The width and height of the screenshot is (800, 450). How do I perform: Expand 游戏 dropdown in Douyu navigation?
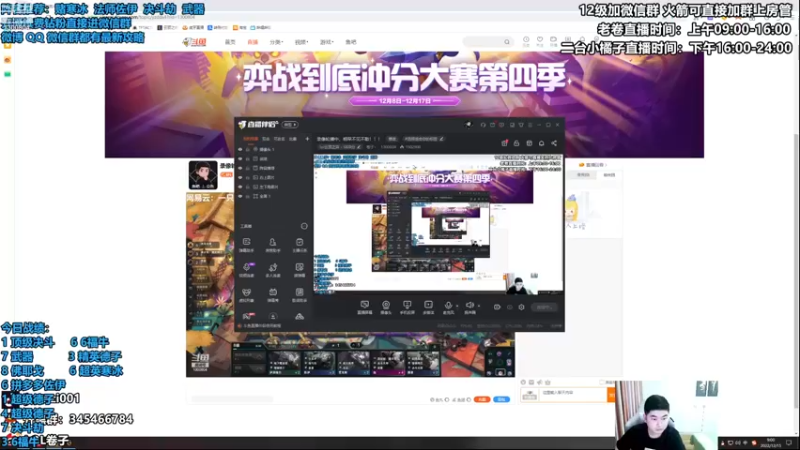tap(327, 42)
